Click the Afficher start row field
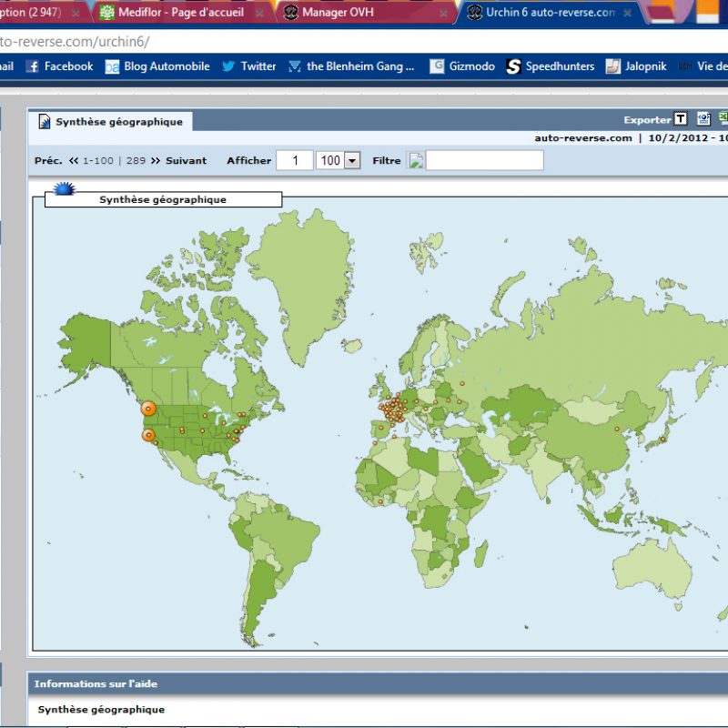This screenshot has width=728, height=728. 295,161
